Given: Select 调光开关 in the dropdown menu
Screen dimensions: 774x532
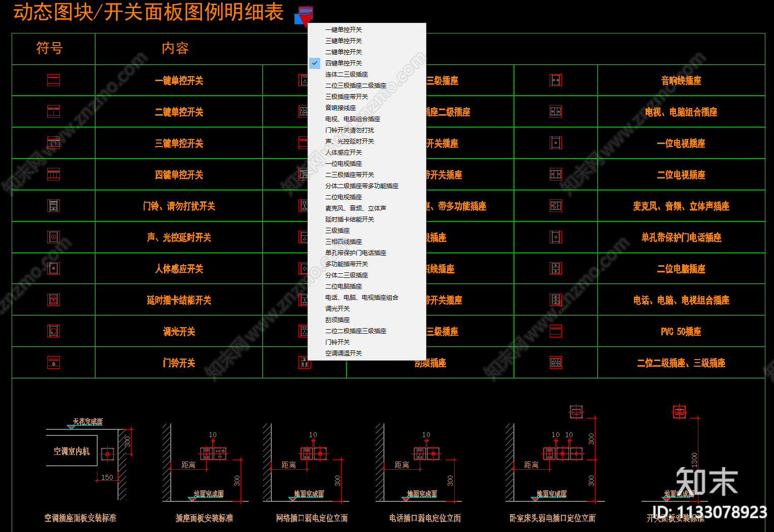Looking at the screenshot, I should point(338,309).
